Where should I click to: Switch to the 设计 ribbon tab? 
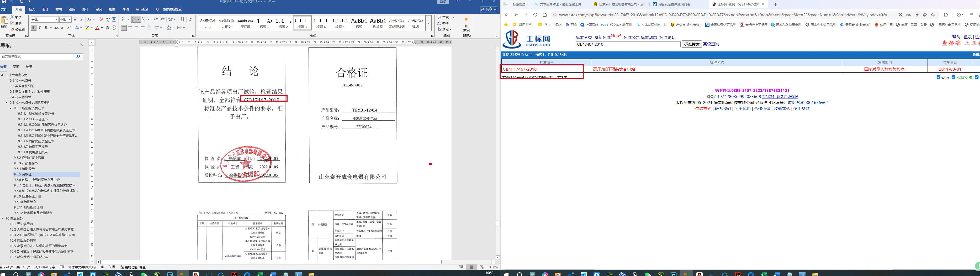[45, 9]
